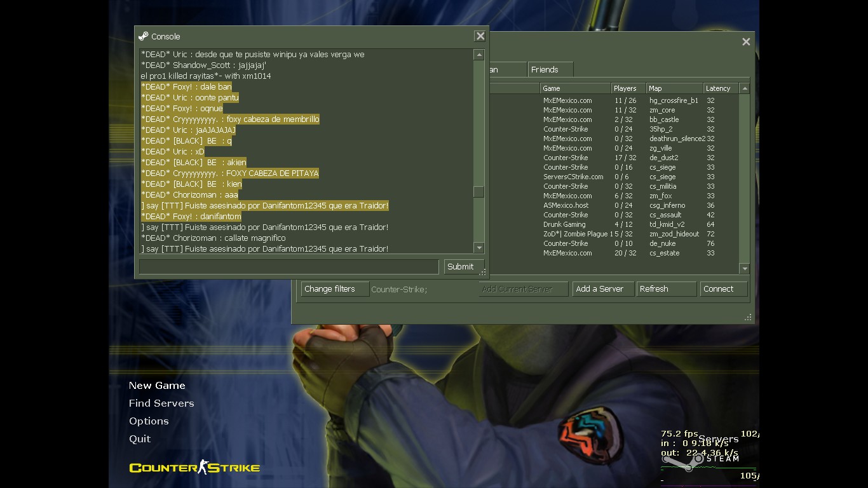Click New Game in main menu
The height and width of the screenshot is (488, 868).
pyautogui.click(x=157, y=386)
